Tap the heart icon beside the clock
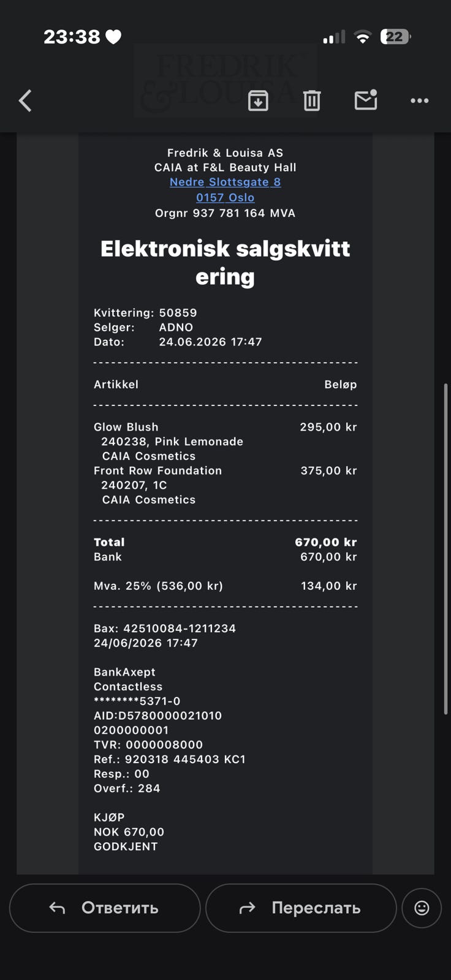Image resolution: width=451 pixels, height=980 pixels. 113,37
